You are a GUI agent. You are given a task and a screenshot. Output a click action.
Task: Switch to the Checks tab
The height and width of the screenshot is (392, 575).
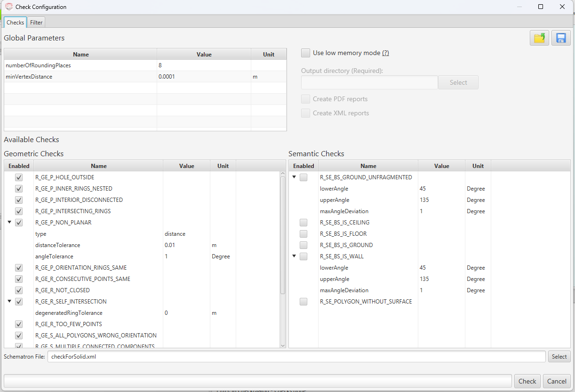pyautogui.click(x=16, y=23)
